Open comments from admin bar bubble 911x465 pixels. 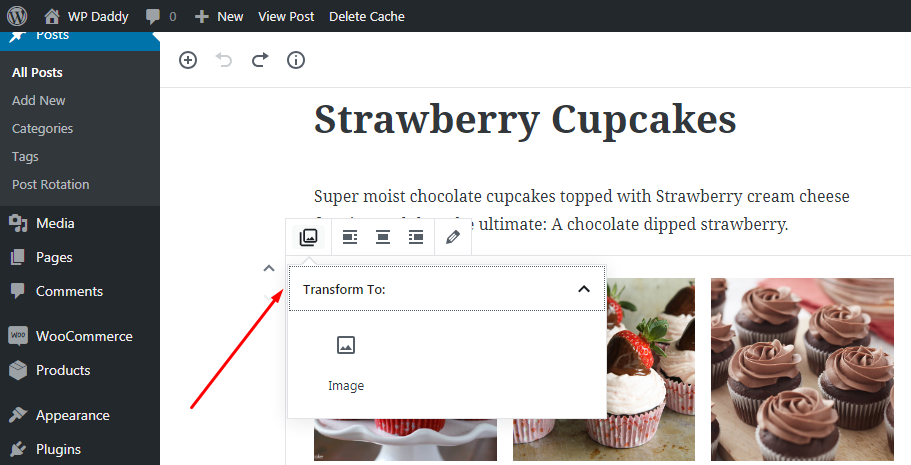160,16
